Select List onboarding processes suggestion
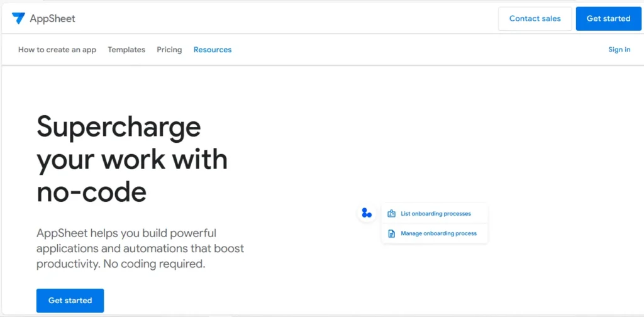644x317 pixels. tap(435, 213)
